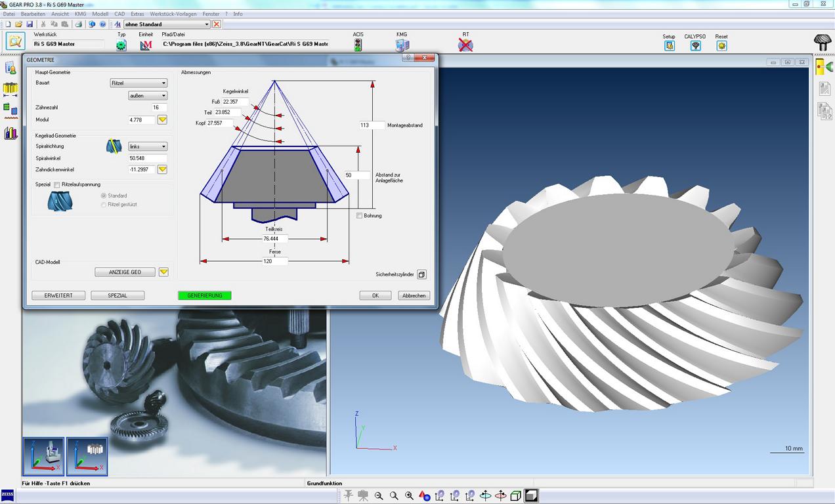The height and width of the screenshot is (504, 835).
Task: Enable the Ritzelaufspannung checkbox
Action: [56, 185]
